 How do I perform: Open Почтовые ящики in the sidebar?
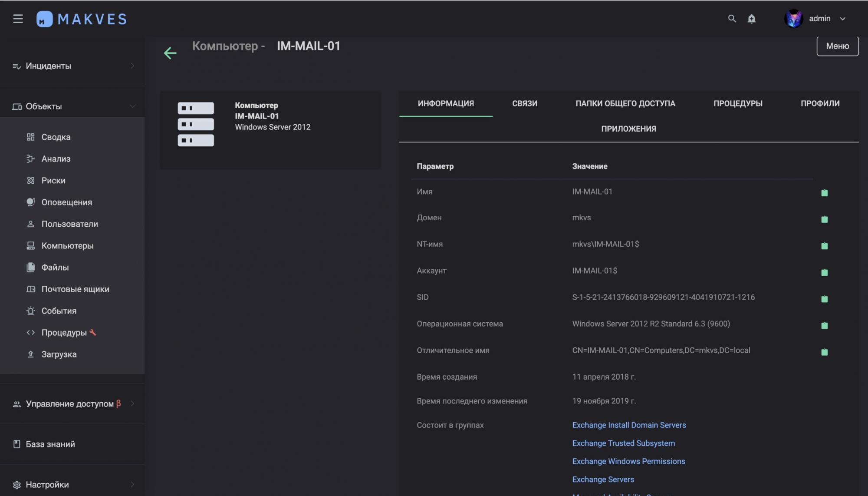point(75,289)
